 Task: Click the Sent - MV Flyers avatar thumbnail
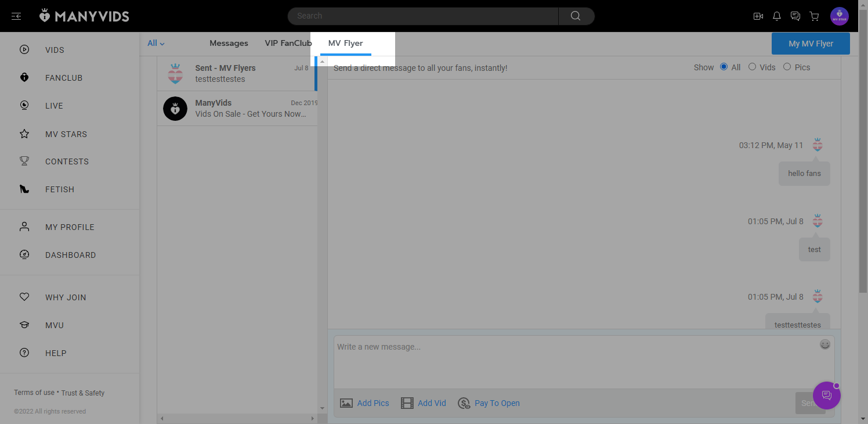tap(175, 74)
